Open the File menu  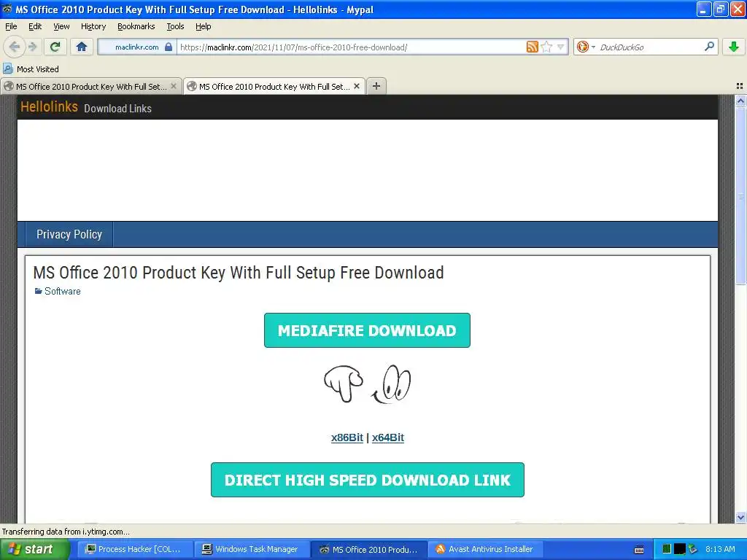11,26
